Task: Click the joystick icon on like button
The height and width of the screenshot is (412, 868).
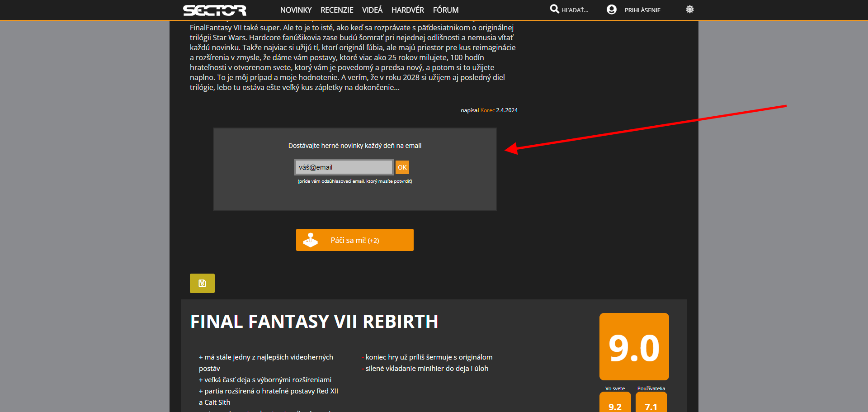Action: [311, 240]
